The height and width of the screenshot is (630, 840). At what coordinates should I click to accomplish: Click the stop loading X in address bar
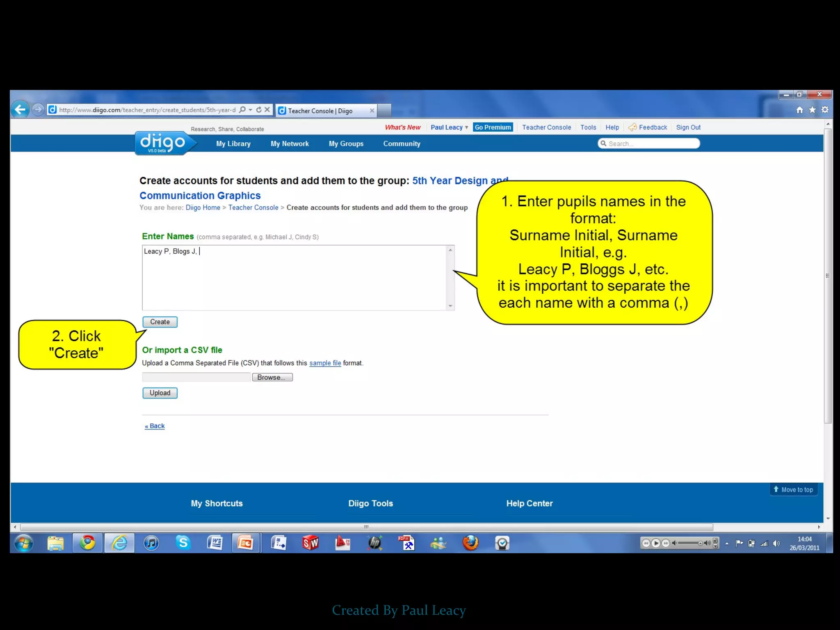coord(267,110)
